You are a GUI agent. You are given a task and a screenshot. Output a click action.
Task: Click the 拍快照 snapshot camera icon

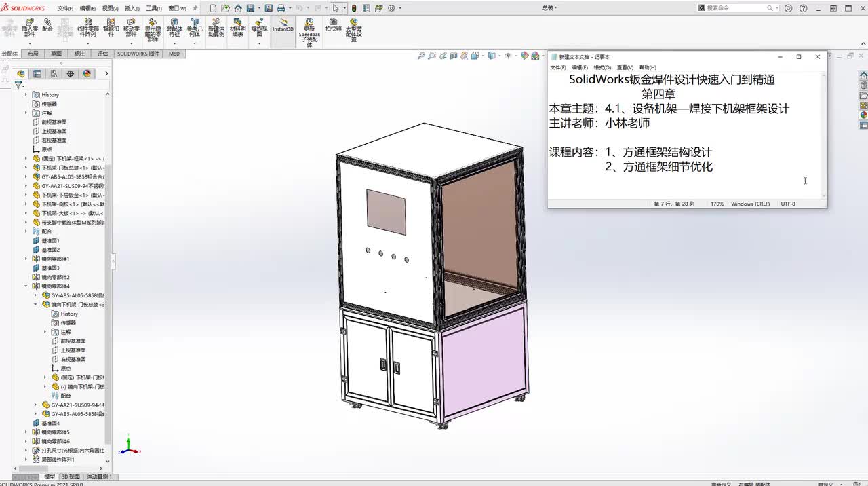coord(334,26)
